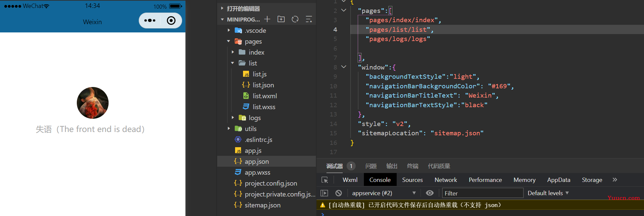Click the user avatar in simulator
Image resolution: width=644 pixels, height=216 pixels.
click(x=93, y=103)
